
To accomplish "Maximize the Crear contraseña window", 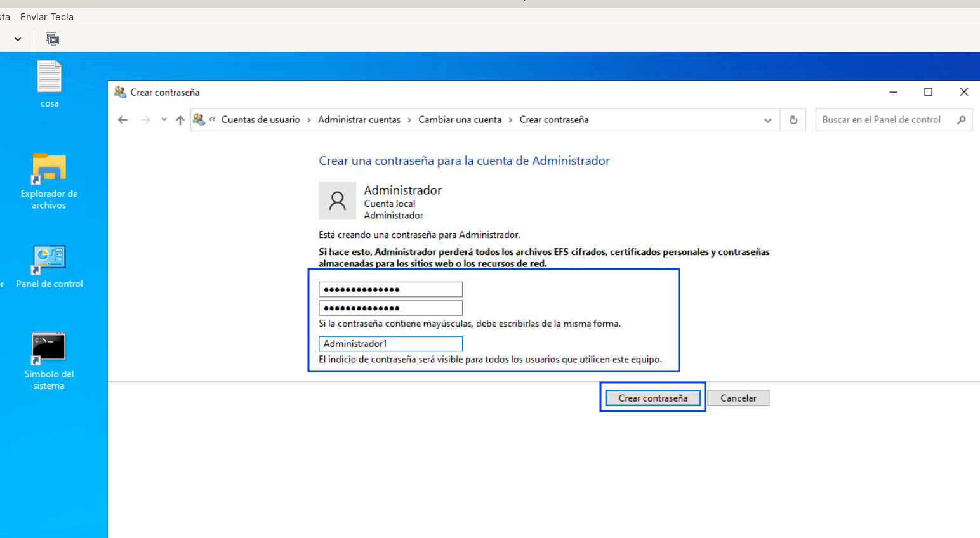I will click(928, 92).
